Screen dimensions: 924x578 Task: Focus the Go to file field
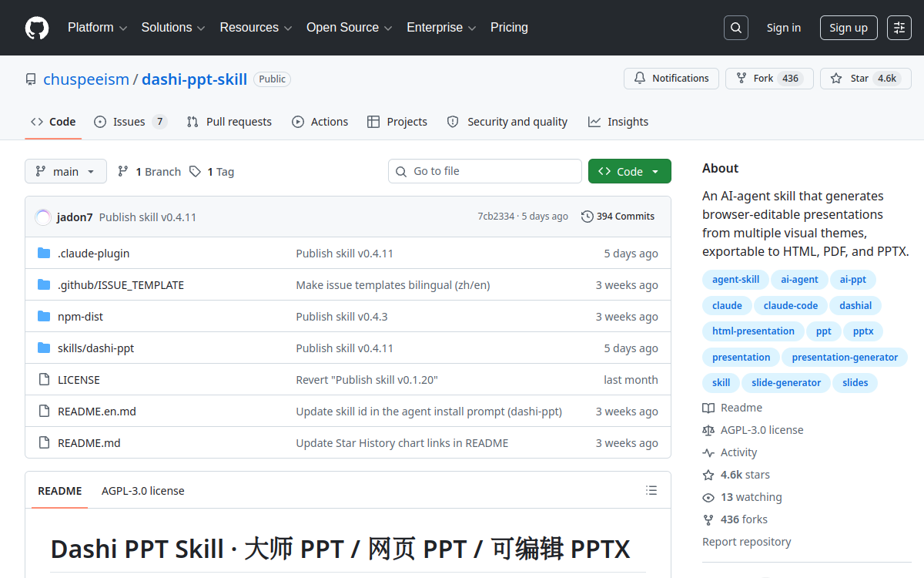[x=485, y=171]
